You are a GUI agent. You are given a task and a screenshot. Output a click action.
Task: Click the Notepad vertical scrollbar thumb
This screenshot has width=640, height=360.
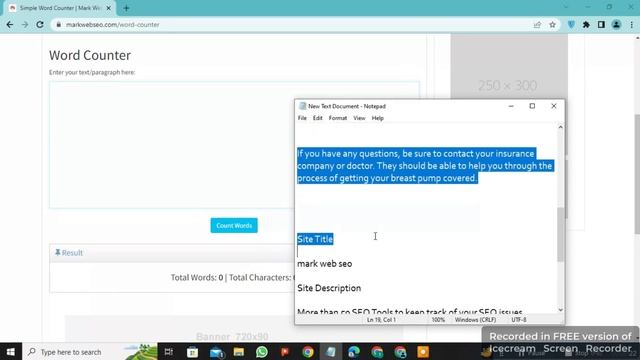pos(560,234)
